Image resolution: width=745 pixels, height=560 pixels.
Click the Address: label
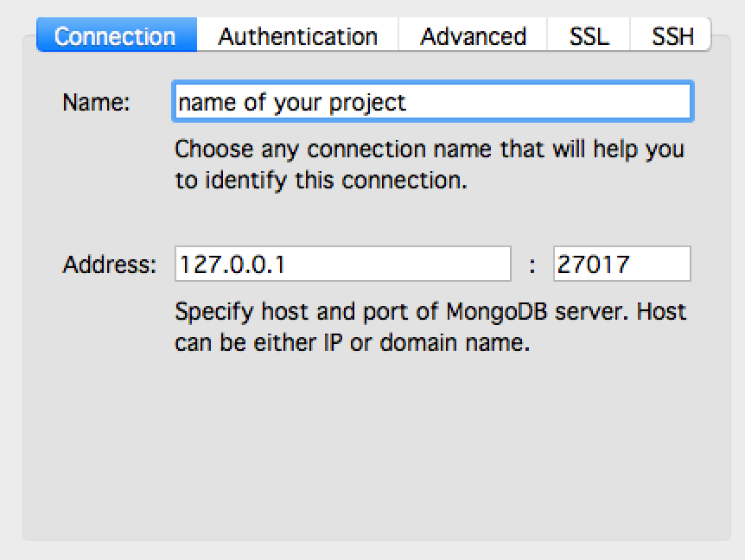(108, 264)
